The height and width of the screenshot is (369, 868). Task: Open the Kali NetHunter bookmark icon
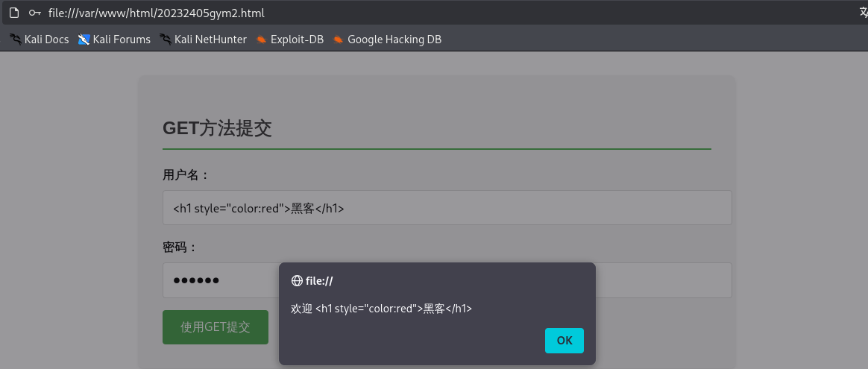tap(165, 40)
